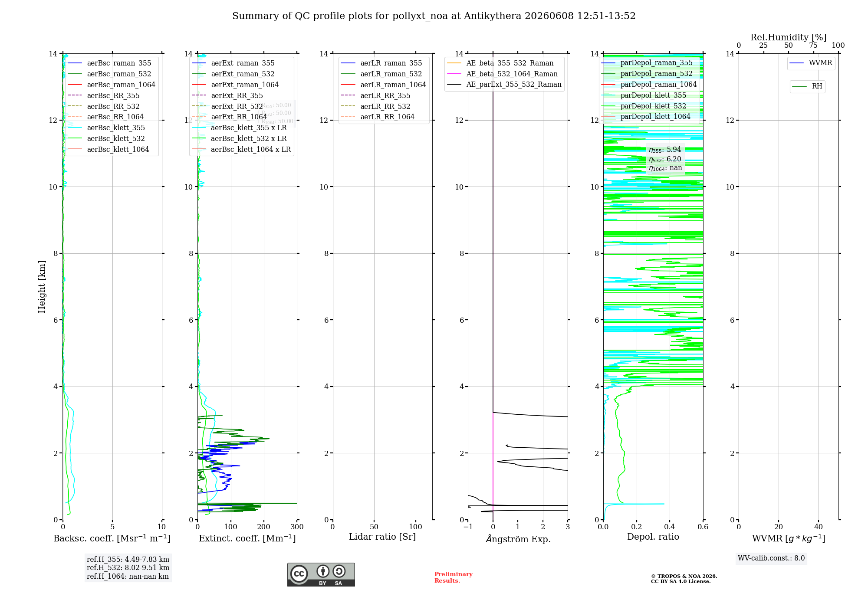Viewport: 868px width, 590px height.
Task: Click legend entry aerExt_raman_532
Action: click(x=233, y=74)
